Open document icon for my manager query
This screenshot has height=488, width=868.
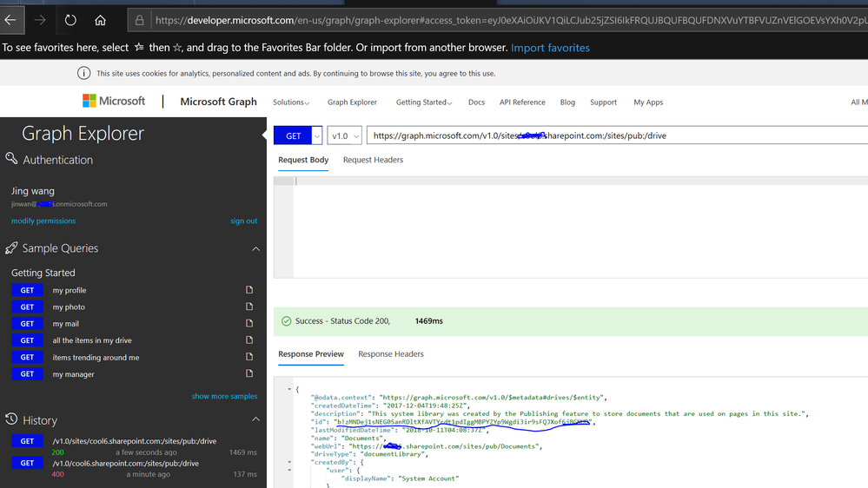pos(249,373)
